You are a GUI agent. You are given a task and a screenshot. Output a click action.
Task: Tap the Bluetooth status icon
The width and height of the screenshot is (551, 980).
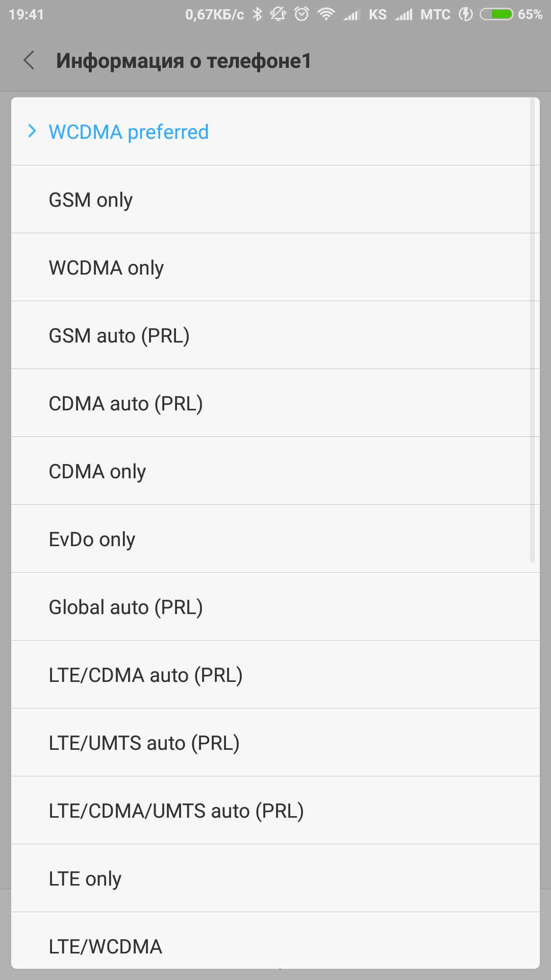(258, 14)
